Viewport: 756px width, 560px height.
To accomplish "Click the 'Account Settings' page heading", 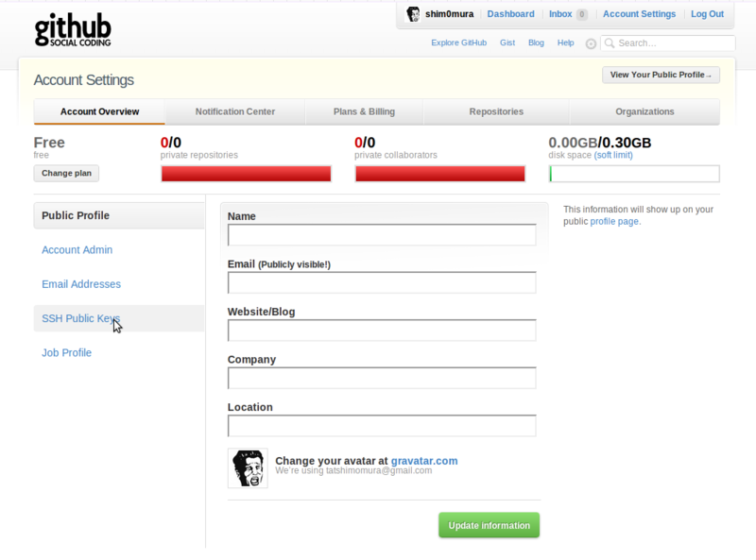I will click(84, 80).
